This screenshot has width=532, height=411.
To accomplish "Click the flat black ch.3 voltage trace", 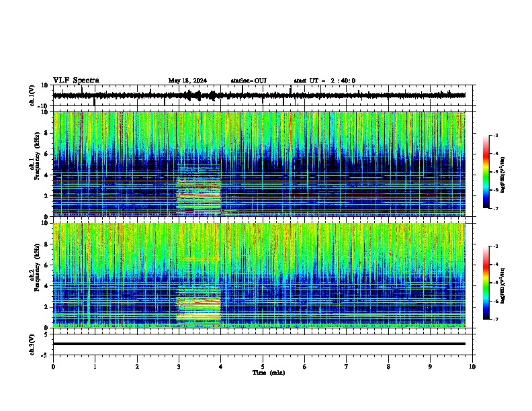I will pyautogui.click(x=259, y=344).
